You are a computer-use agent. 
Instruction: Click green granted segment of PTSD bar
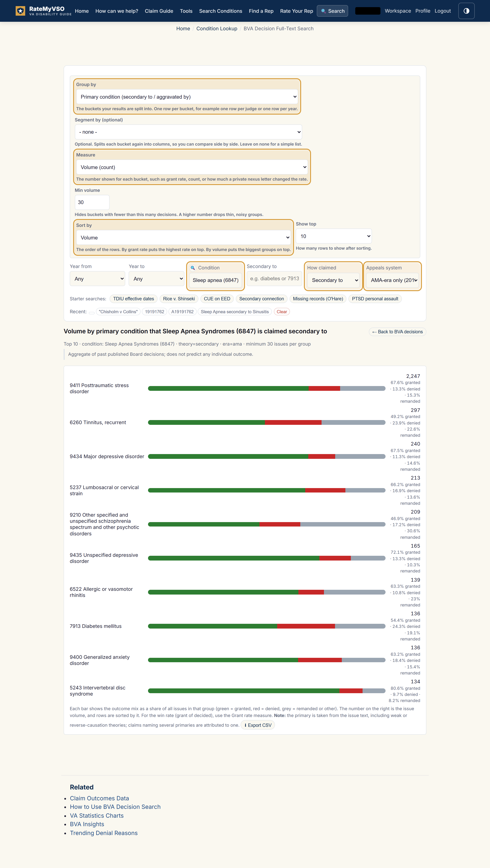(x=228, y=389)
